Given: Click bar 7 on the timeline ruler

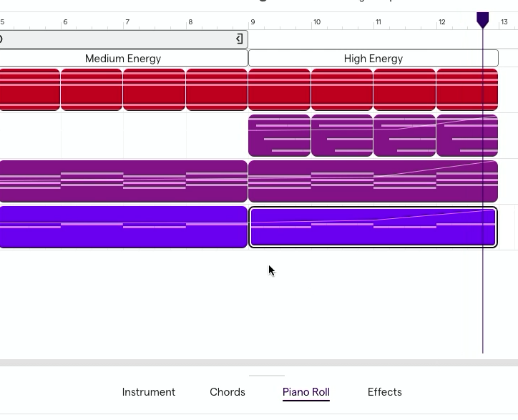Looking at the screenshot, I should 127,22.
